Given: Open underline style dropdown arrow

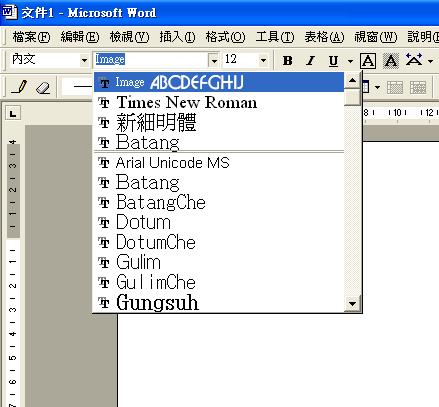Looking at the screenshot, I should (350, 61).
